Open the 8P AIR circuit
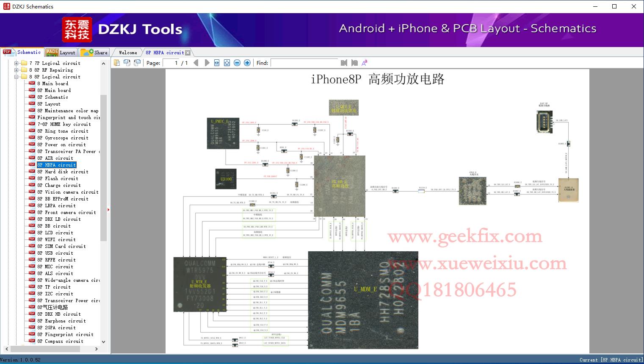This screenshot has height=364, width=644. click(x=55, y=158)
